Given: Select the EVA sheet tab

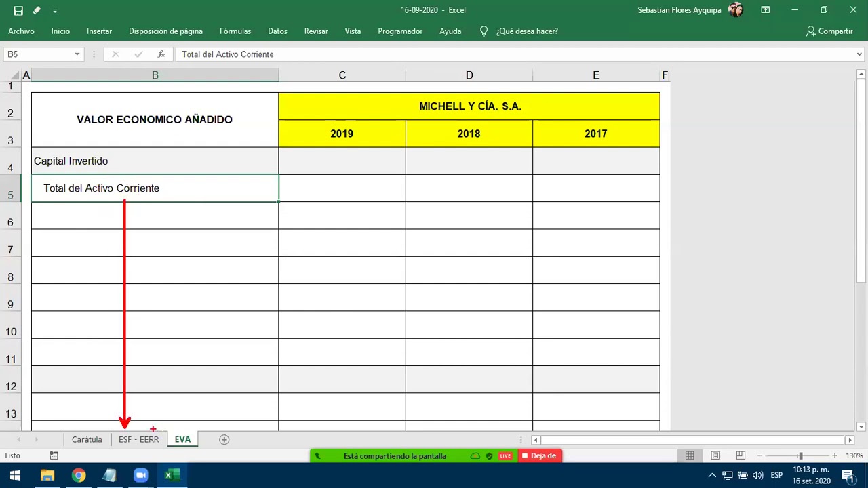Looking at the screenshot, I should point(182,439).
